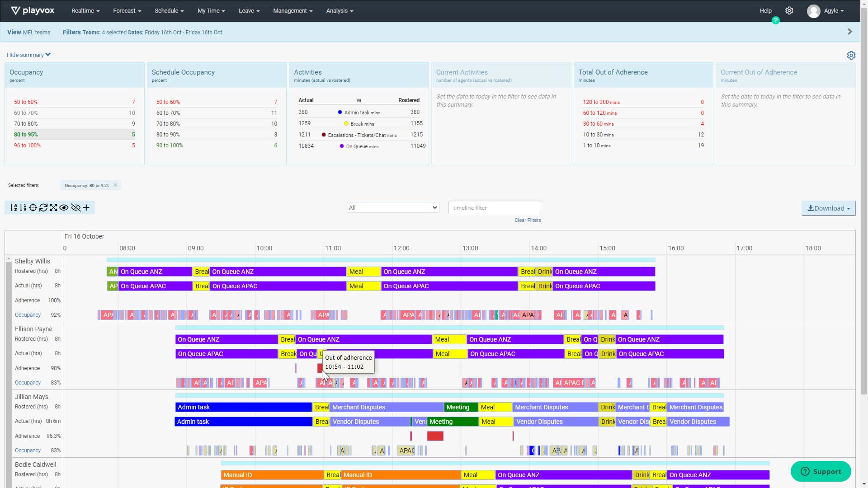Refresh the timeline with circular arrows icon
Image resolution: width=868 pixels, height=488 pixels.
click(43, 207)
